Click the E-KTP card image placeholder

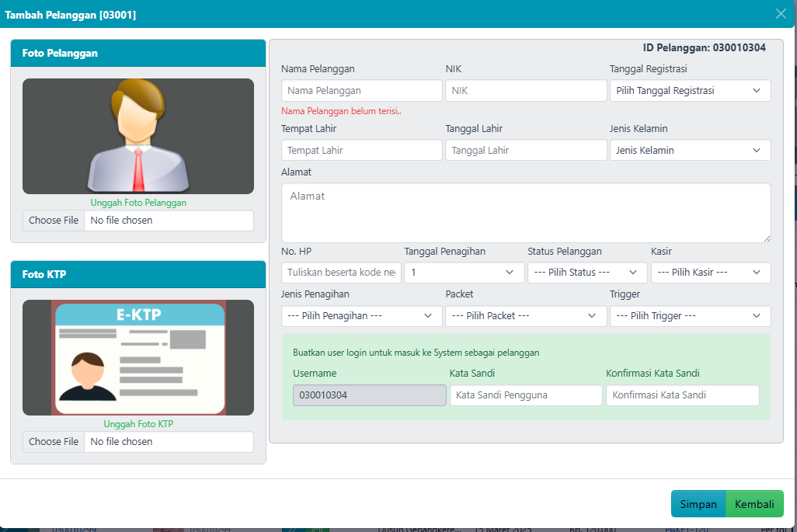tap(138, 357)
